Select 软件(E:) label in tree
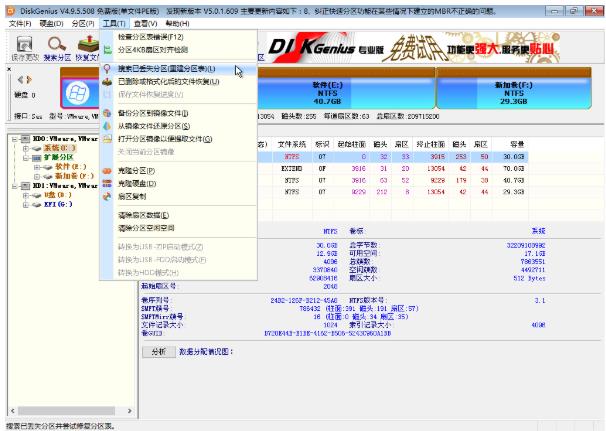606x431 pixels. point(71,167)
